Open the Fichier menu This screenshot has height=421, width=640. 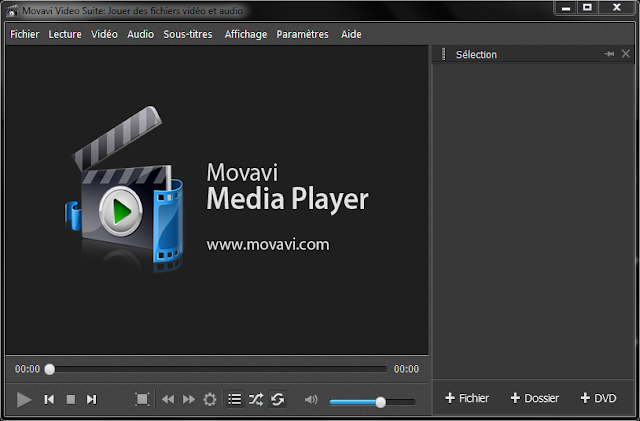click(x=25, y=34)
